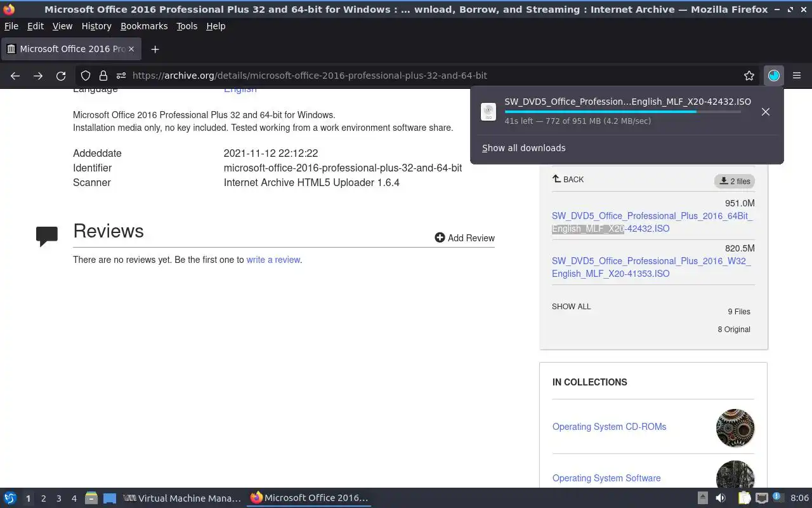Click the Operating System CD-ROMs gears thumbnail
Viewport: 812px width, 508px height.
pyautogui.click(x=735, y=428)
